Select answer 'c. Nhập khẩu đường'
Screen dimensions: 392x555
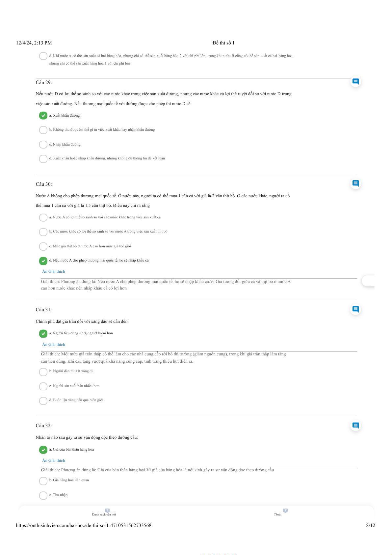click(x=43, y=145)
